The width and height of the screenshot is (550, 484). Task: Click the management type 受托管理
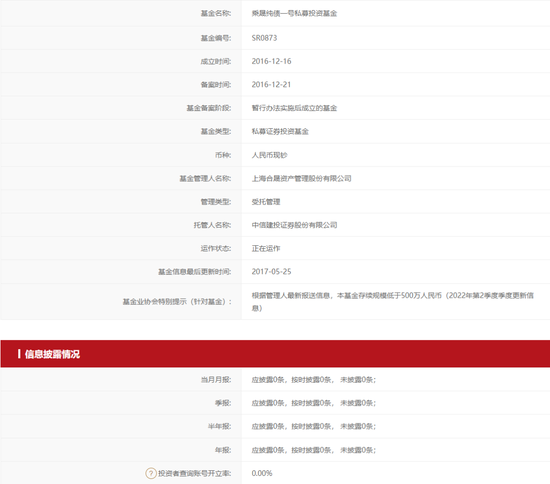pos(266,202)
